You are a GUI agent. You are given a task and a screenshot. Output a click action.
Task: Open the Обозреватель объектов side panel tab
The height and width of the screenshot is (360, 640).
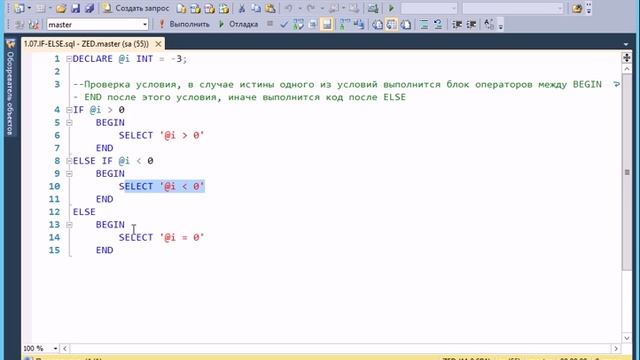pos(10,87)
